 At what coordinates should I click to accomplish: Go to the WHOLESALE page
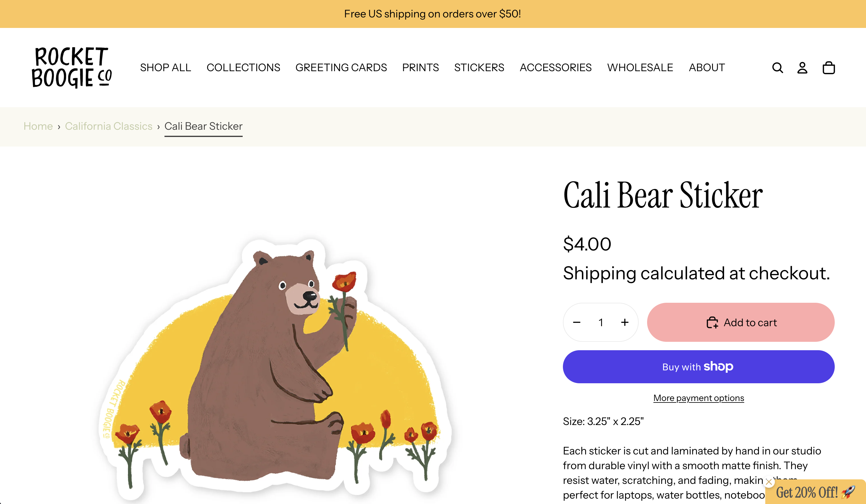(640, 68)
